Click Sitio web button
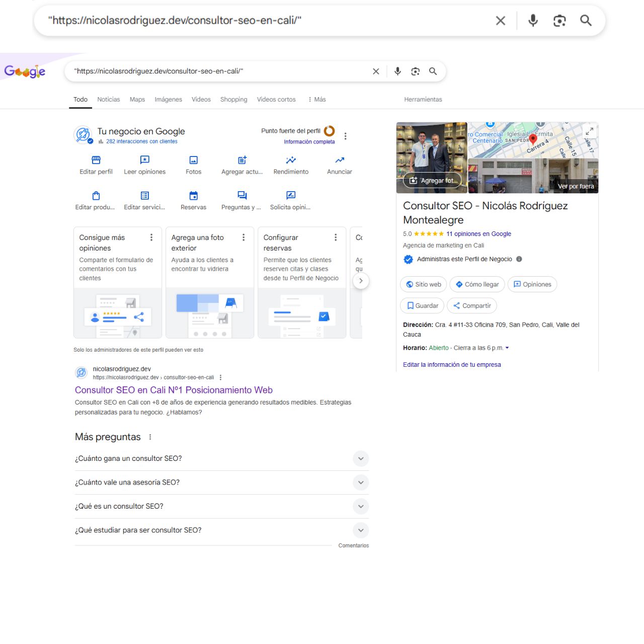644x644 pixels. coord(424,284)
